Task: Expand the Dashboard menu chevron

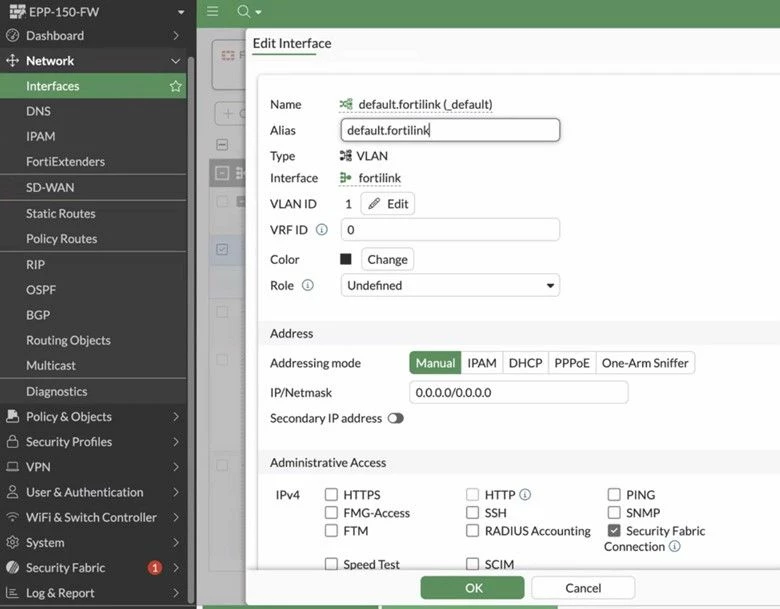Action: [x=176, y=35]
